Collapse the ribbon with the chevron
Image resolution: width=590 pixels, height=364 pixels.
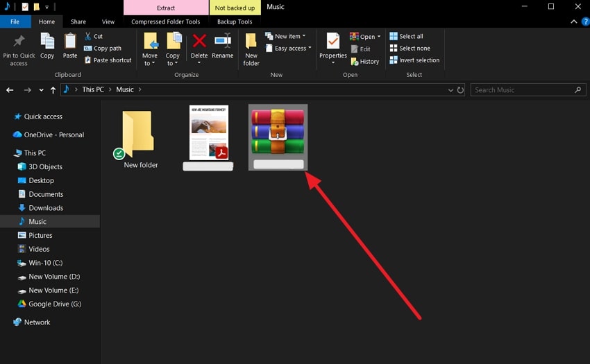pos(574,21)
